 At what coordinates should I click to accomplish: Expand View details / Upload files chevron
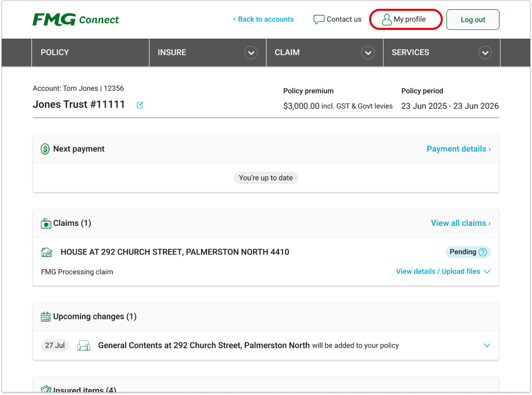[487, 271]
